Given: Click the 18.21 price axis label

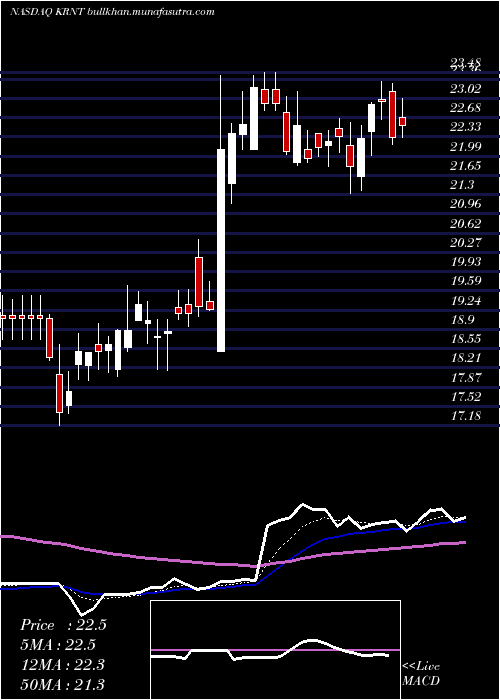Looking at the screenshot, I should point(466,358).
